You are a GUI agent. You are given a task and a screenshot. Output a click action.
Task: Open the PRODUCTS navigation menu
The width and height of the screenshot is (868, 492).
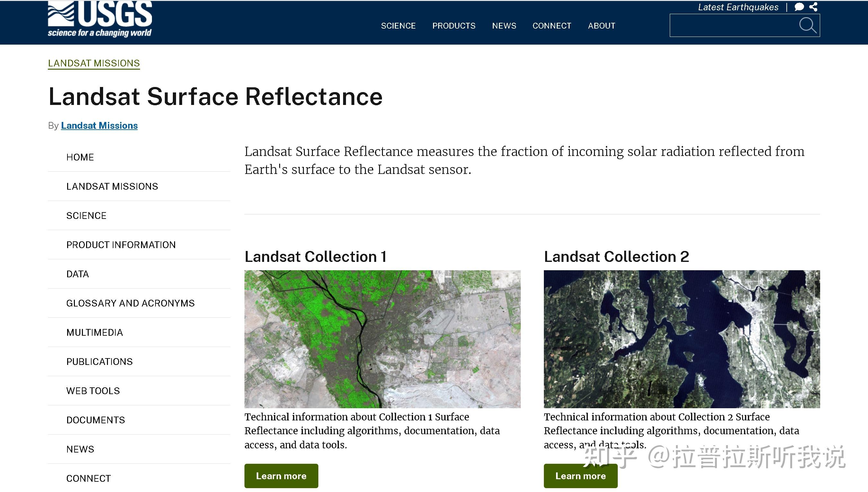454,26
